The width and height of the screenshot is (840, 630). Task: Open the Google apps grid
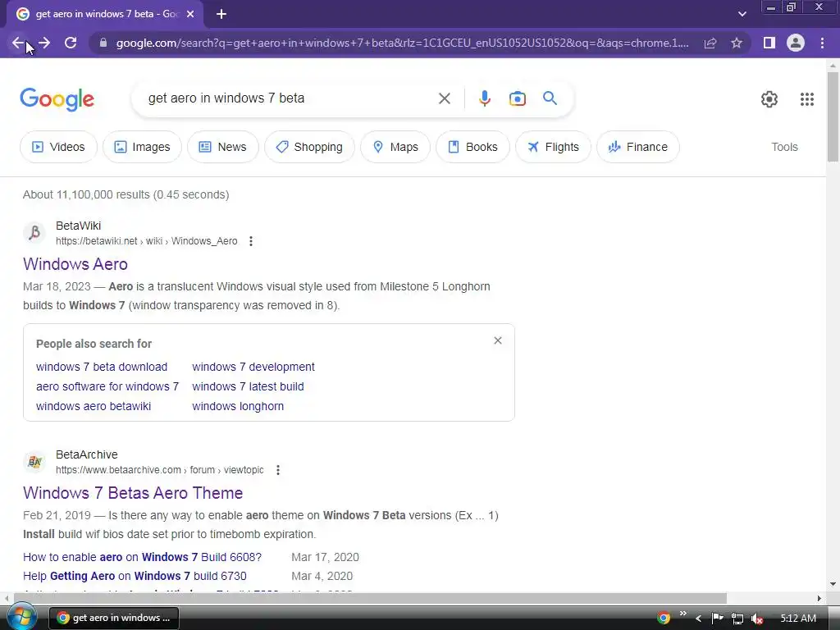(x=807, y=99)
